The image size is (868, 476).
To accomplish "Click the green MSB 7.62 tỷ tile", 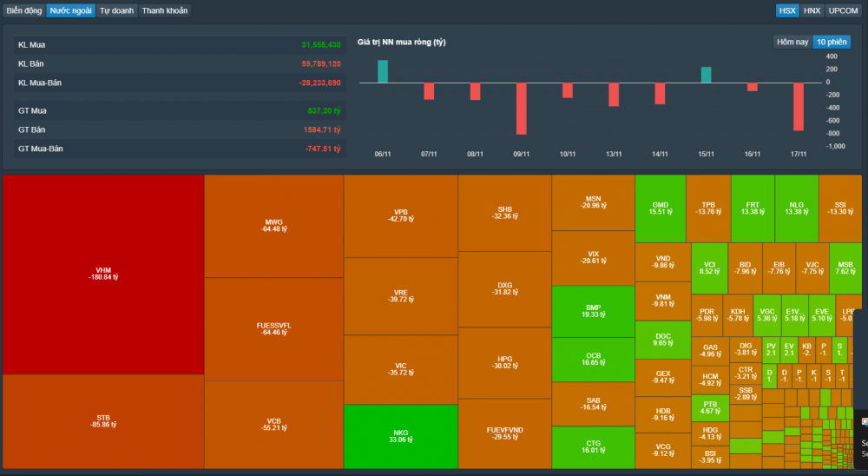I will coord(845,268).
